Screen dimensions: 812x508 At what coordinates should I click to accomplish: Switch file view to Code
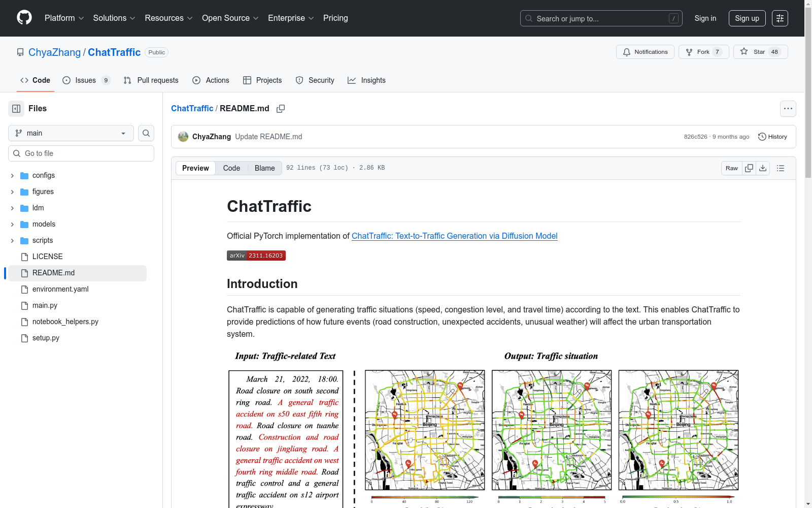pyautogui.click(x=231, y=168)
